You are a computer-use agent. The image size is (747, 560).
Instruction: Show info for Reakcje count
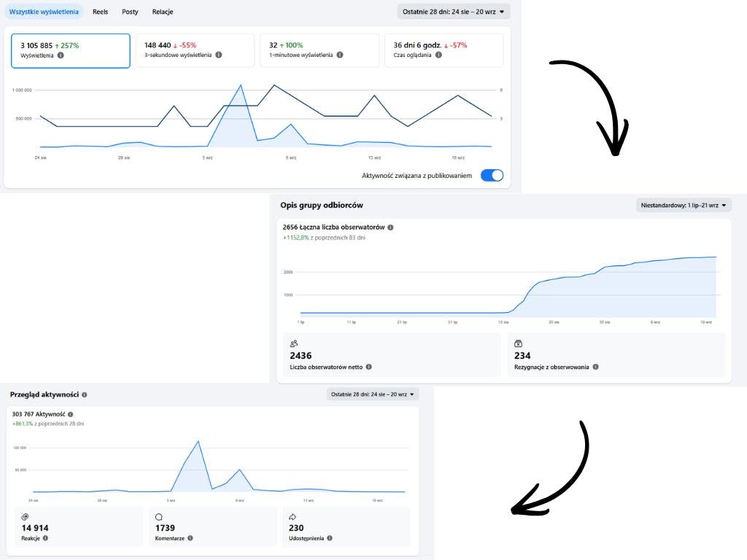pos(46,538)
